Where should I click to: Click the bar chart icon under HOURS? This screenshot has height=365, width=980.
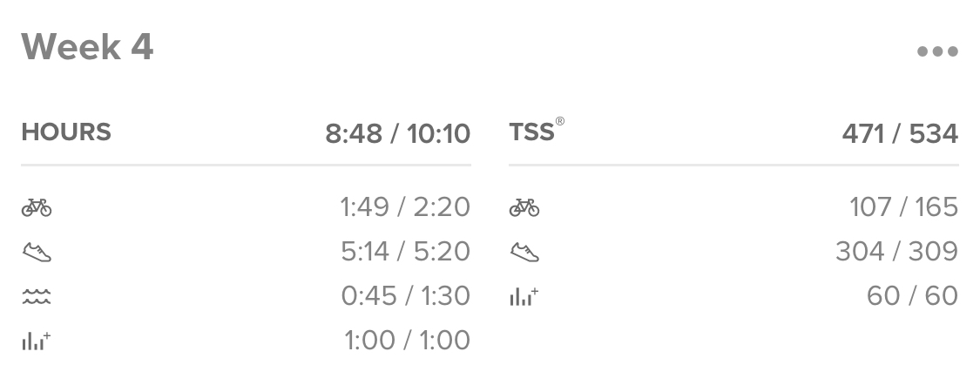coord(37,341)
